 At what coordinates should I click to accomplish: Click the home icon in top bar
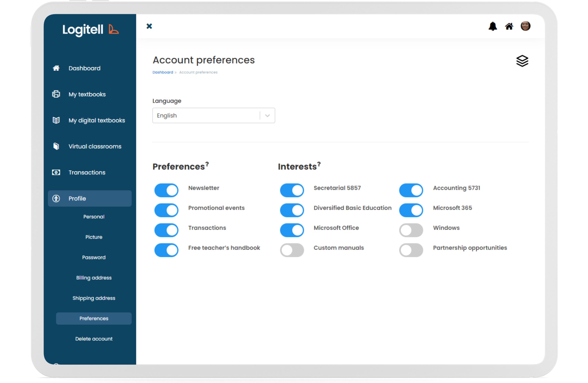click(509, 26)
